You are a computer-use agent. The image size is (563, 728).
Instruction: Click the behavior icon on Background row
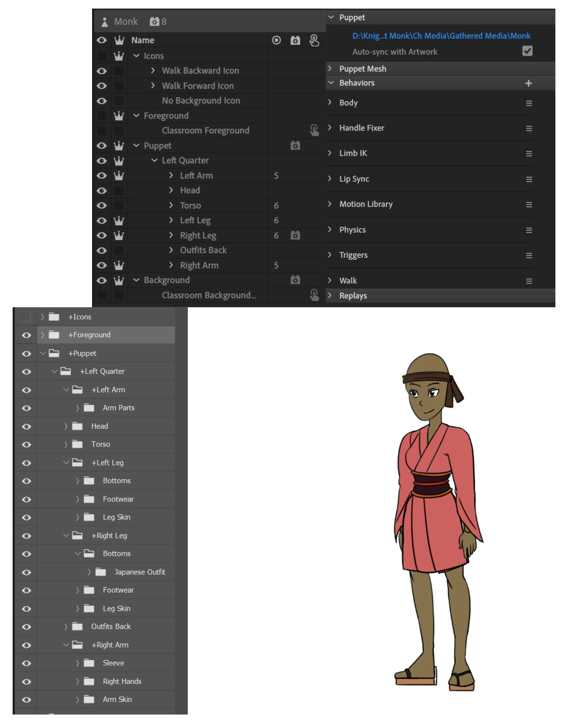[x=295, y=280]
